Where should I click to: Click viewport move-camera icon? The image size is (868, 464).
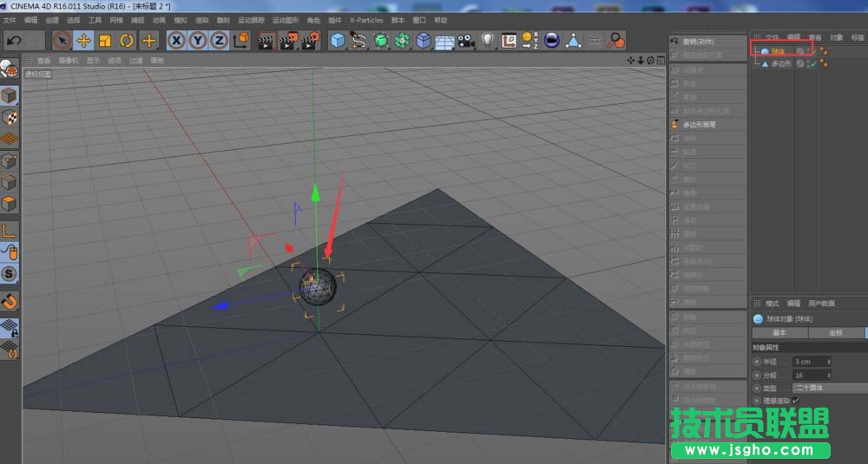631,61
